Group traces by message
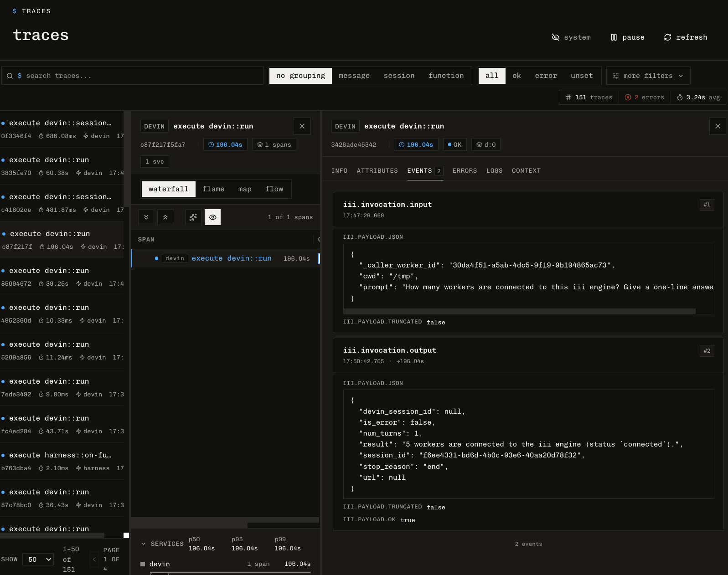The image size is (728, 575). point(354,76)
